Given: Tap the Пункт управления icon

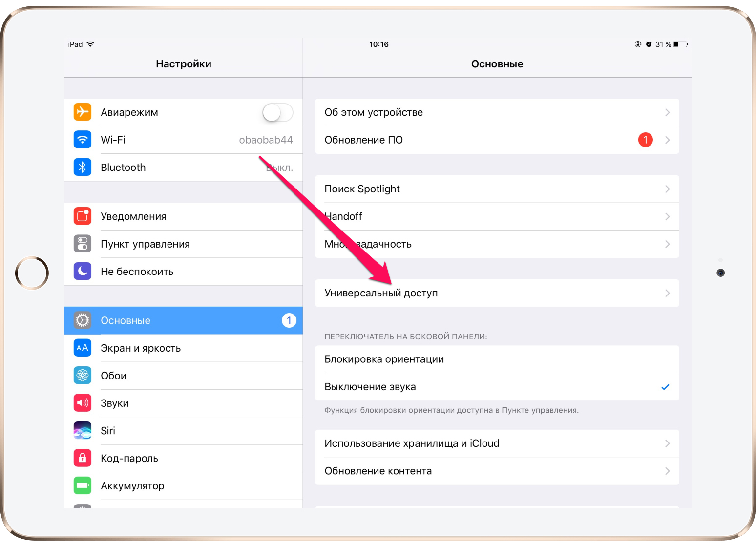Looking at the screenshot, I should pyautogui.click(x=83, y=244).
